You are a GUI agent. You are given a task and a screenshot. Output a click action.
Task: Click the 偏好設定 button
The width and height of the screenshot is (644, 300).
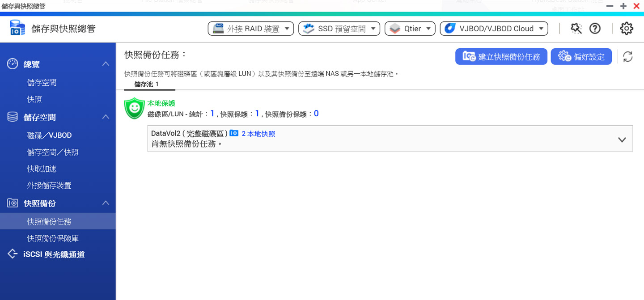[581, 57]
